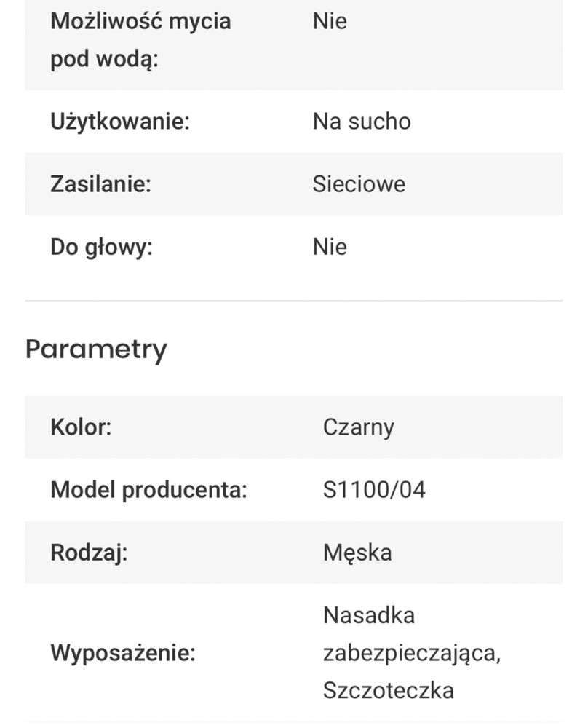Viewport: 588px width, 728px height.
Task: Select the 'Użytkowanie:' label
Action: [x=120, y=122]
